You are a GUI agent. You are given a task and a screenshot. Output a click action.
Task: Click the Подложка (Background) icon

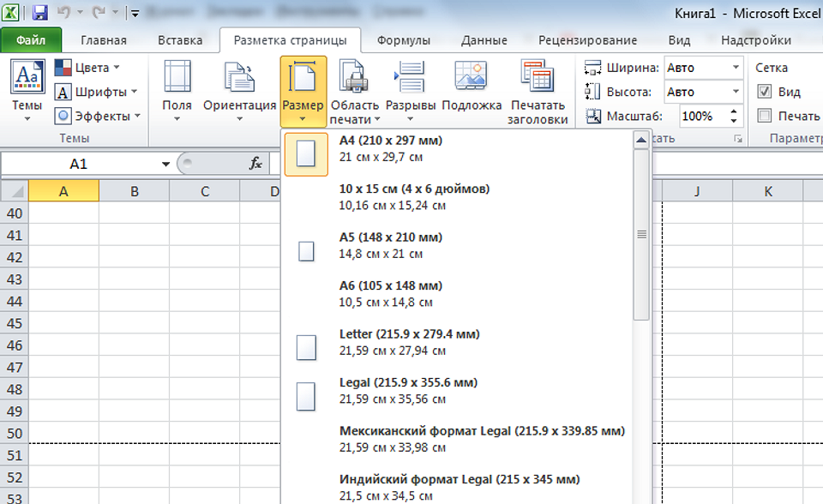[471, 79]
